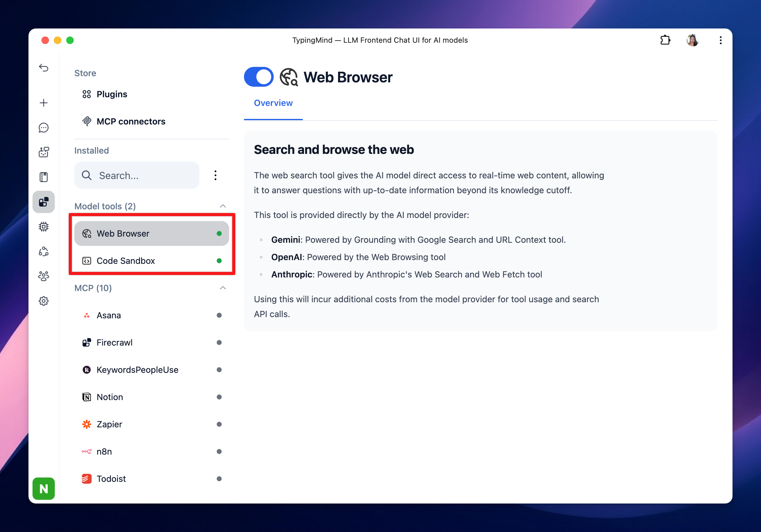Click Web Browser green status dot
761x532 pixels.
coord(219,233)
